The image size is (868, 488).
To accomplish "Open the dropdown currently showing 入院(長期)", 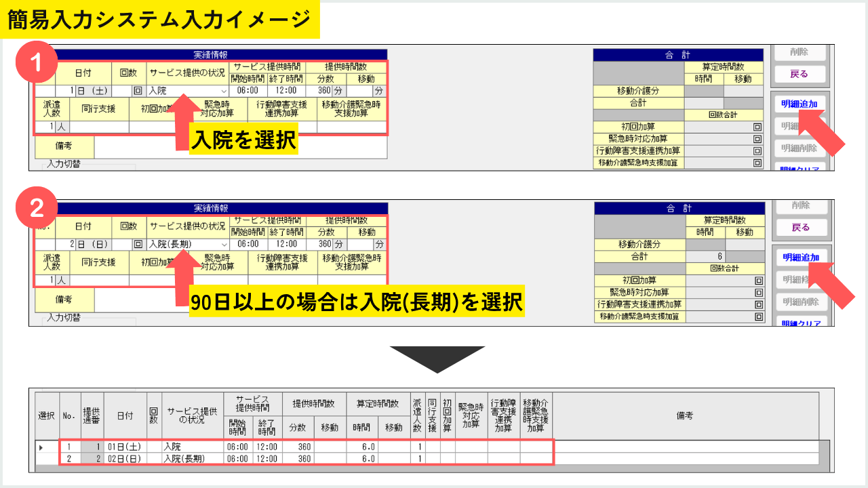I will 188,244.
